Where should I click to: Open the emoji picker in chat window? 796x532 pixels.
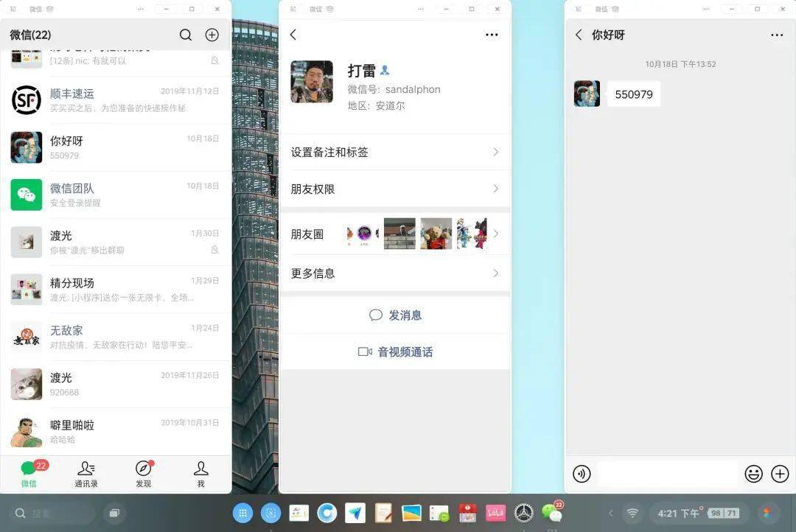pos(753,474)
